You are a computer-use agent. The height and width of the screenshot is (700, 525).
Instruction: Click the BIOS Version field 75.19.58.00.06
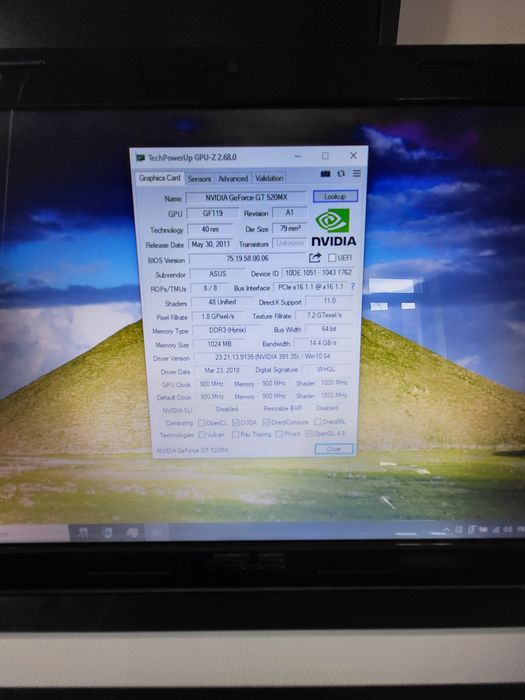pyautogui.click(x=247, y=258)
